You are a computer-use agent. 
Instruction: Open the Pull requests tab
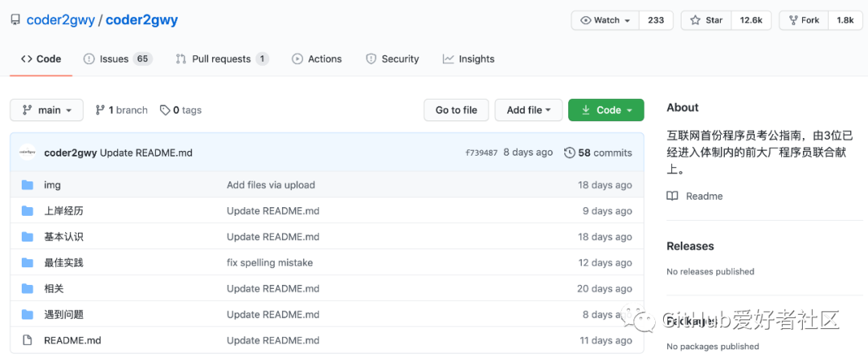[219, 59]
